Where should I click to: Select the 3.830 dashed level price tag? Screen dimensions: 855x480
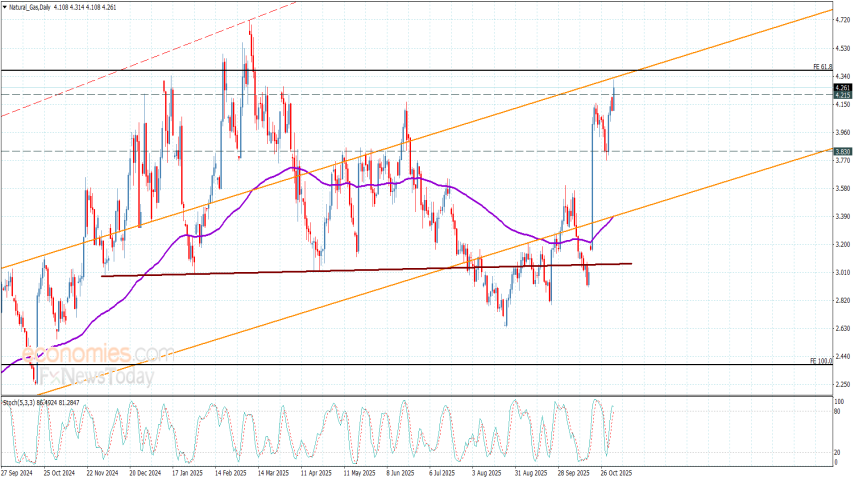click(842, 152)
